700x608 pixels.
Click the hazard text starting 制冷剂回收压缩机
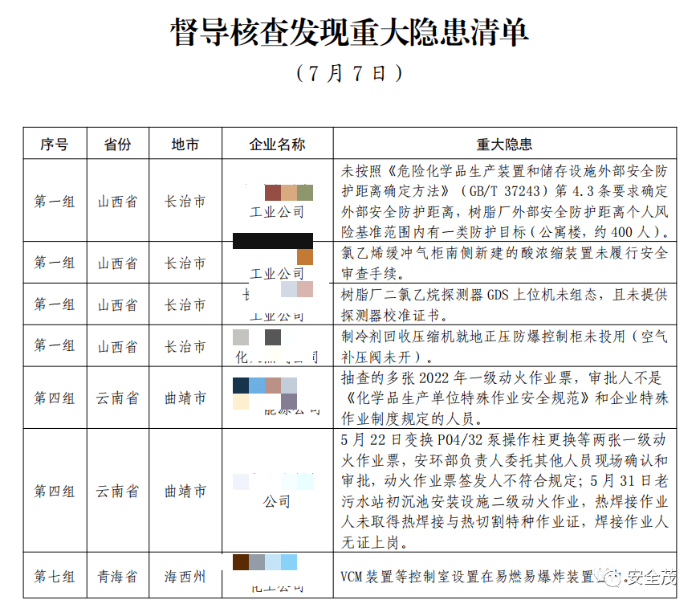504,346
